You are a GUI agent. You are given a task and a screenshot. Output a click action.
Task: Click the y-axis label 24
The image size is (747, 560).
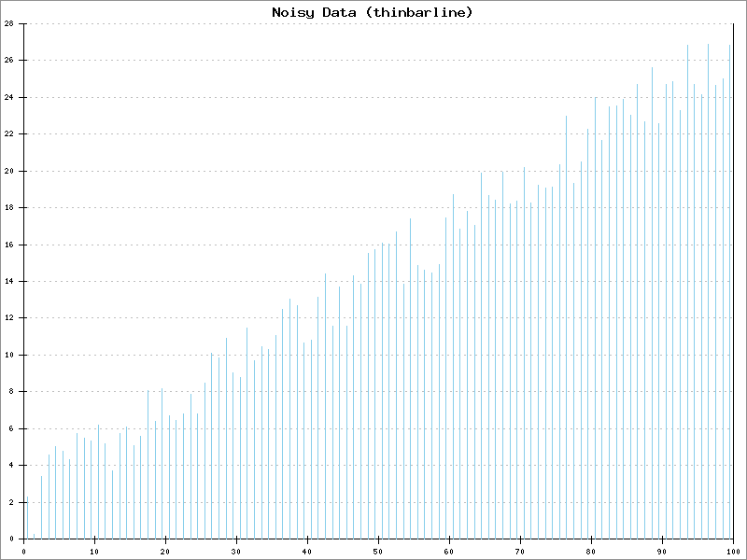[8, 97]
